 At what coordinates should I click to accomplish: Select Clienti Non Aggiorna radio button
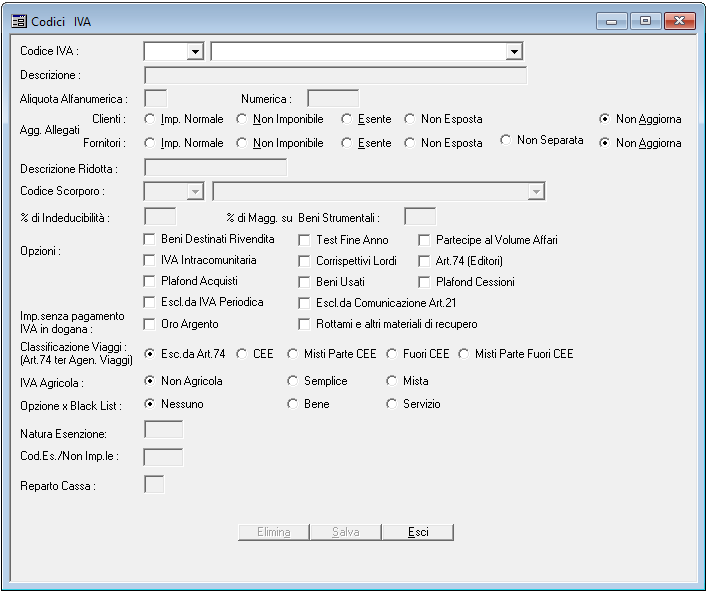coord(604,119)
